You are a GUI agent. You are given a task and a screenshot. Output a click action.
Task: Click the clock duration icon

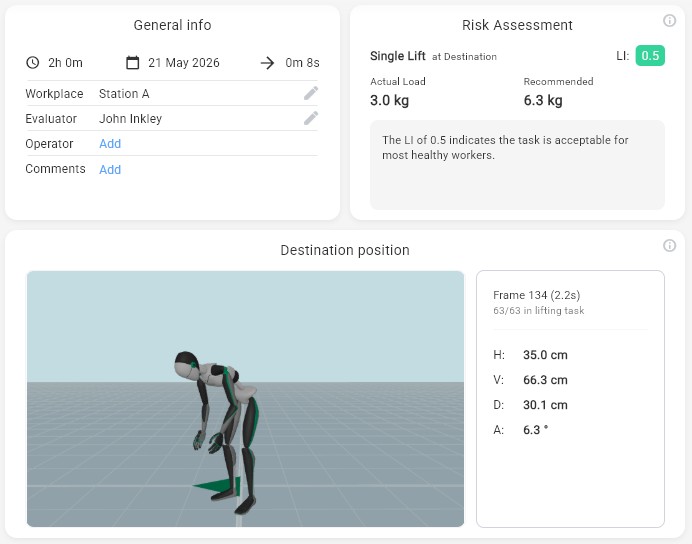click(33, 63)
